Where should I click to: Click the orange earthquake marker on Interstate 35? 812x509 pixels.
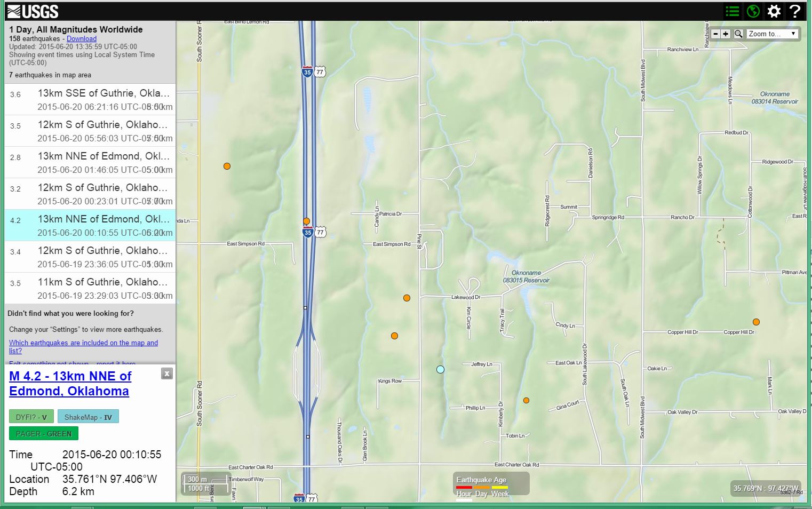(306, 221)
